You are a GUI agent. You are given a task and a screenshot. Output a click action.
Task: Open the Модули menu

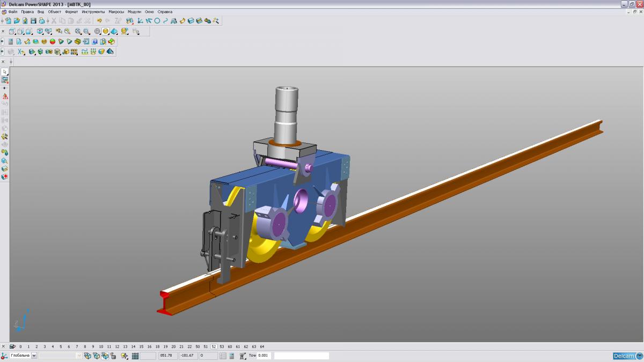(134, 11)
